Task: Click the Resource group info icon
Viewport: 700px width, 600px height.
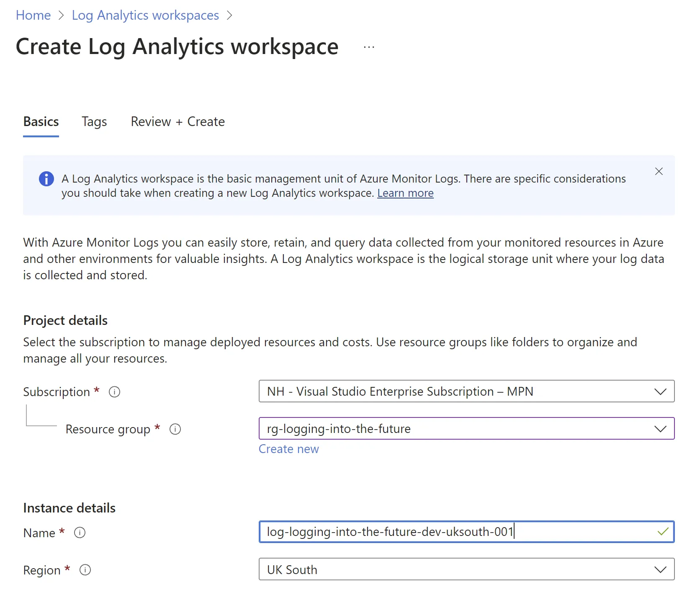Action: [175, 429]
